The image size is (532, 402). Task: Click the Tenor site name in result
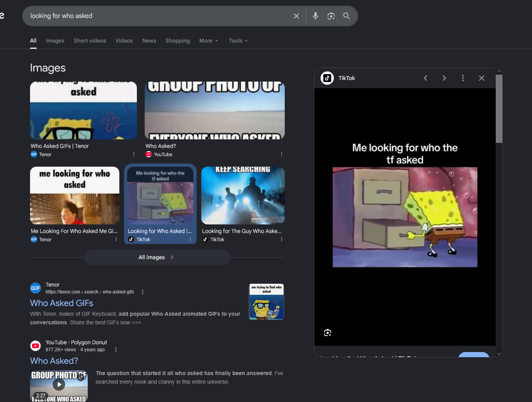(x=53, y=285)
